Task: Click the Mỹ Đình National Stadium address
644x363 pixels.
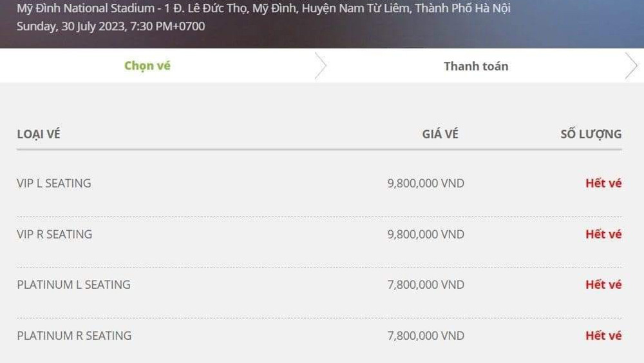Action: (263, 10)
